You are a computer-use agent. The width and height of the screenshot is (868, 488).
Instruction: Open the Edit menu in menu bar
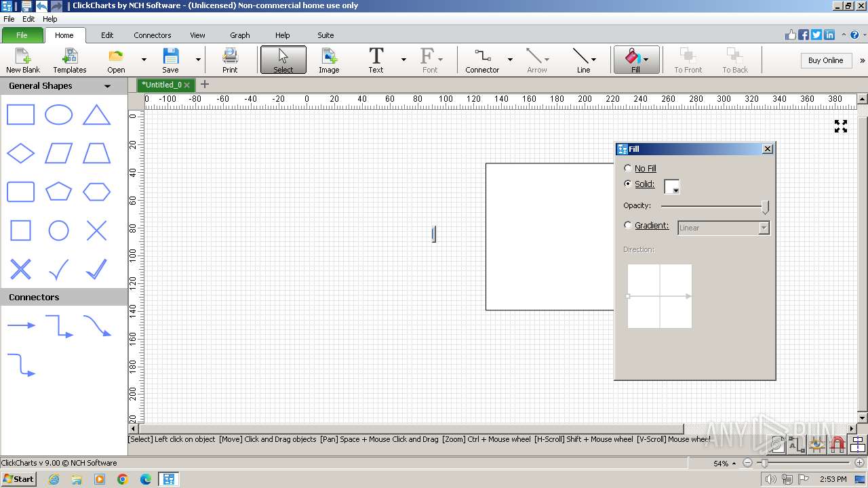point(28,19)
